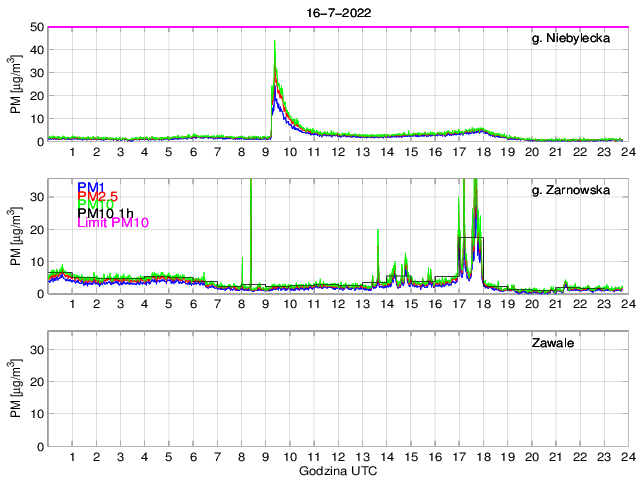
Task: Select the black PM10 1h legend entry
Action: click(104, 212)
